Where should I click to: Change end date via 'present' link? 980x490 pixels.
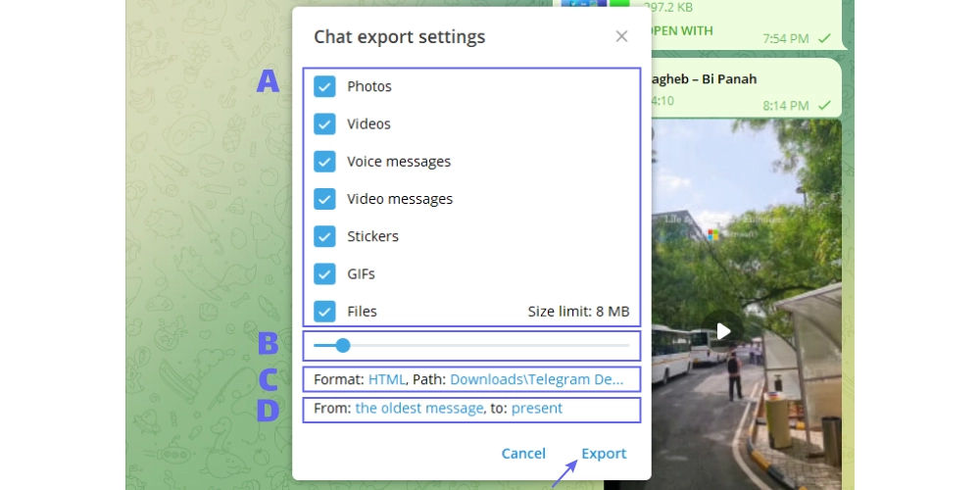pyautogui.click(x=536, y=408)
